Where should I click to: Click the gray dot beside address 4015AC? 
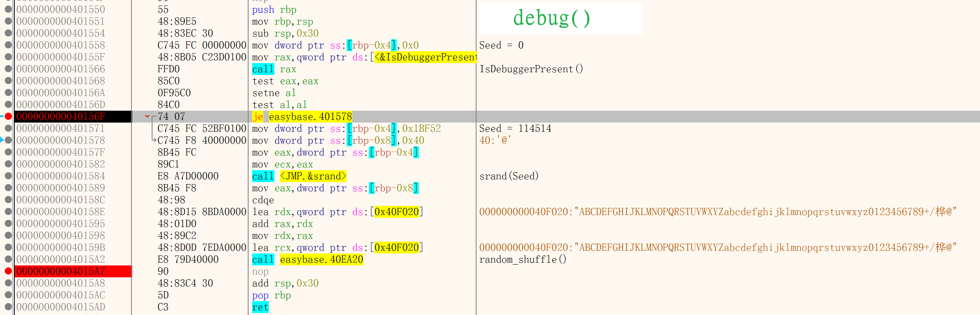tap(8, 295)
